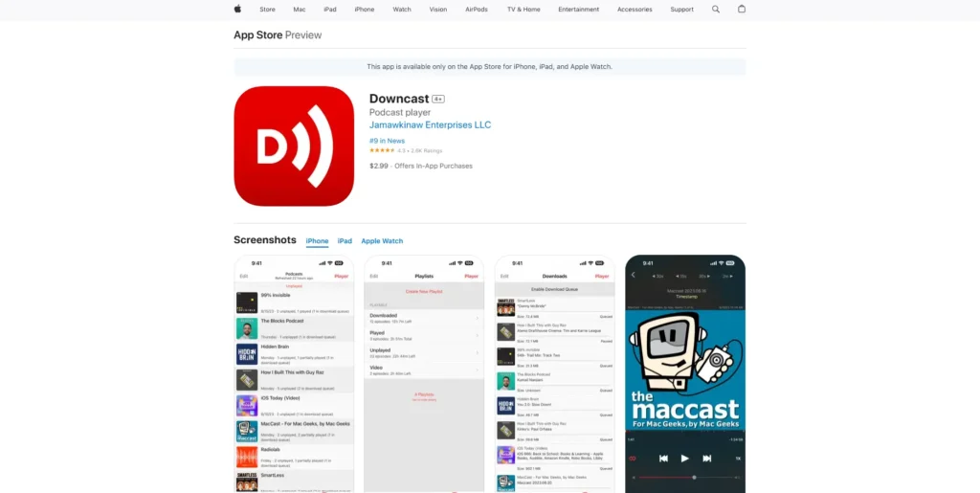Open the Podcasts list screenshot thumbnail
Viewport: 980px width, 493px height.
[x=294, y=373]
